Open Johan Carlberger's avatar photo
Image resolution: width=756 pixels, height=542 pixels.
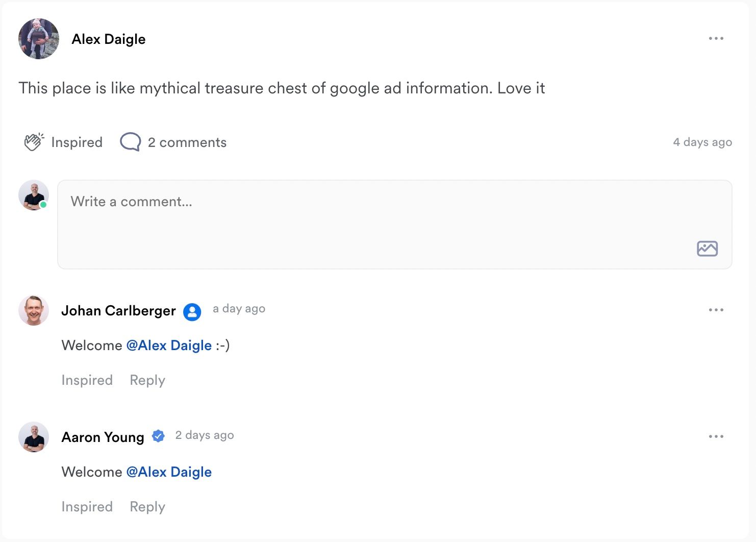[x=34, y=310]
